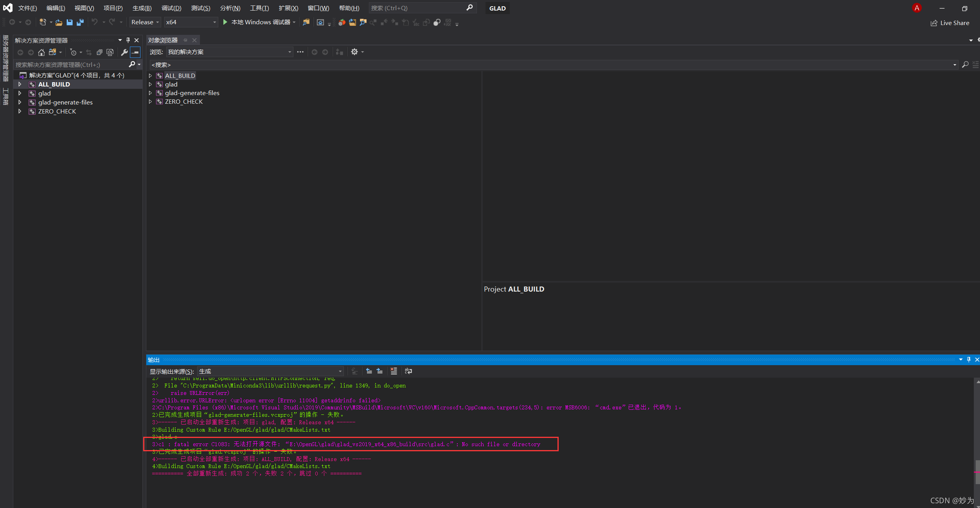
Task: Open Properties wrench icon in Solution Explorer
Action: pos(124,52)
